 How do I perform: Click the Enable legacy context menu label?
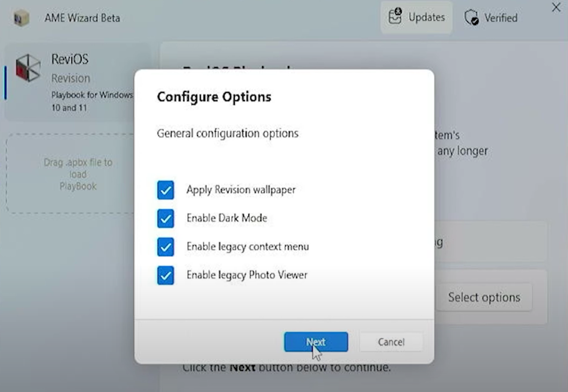(x=247, y=247)
